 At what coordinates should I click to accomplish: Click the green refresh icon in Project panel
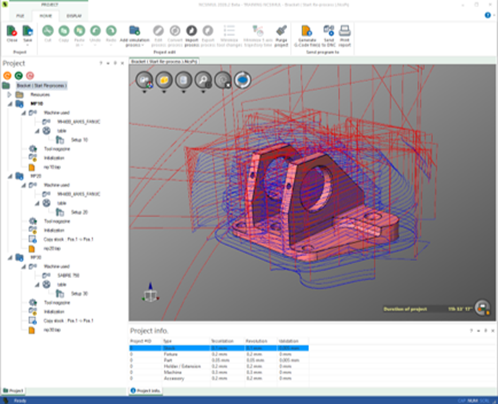19,76
